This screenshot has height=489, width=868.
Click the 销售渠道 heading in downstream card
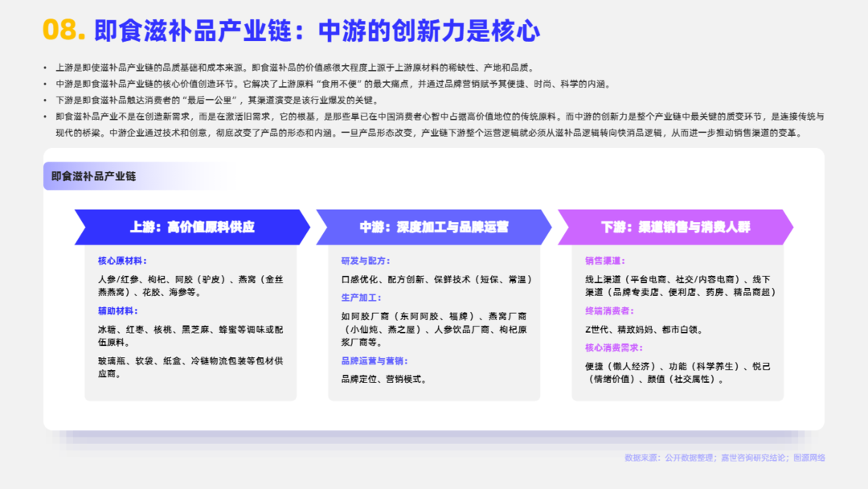pyautogui.click(x=605, y=261)
